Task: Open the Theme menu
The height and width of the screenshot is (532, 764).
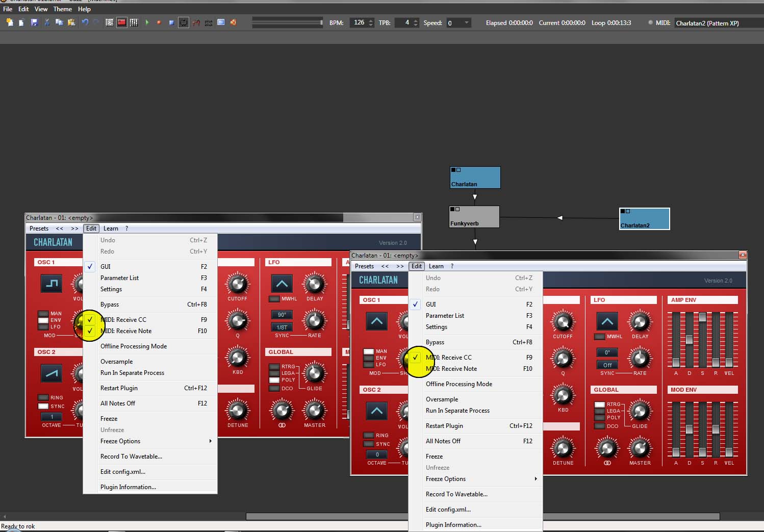Action: click(x=63, y=9)
